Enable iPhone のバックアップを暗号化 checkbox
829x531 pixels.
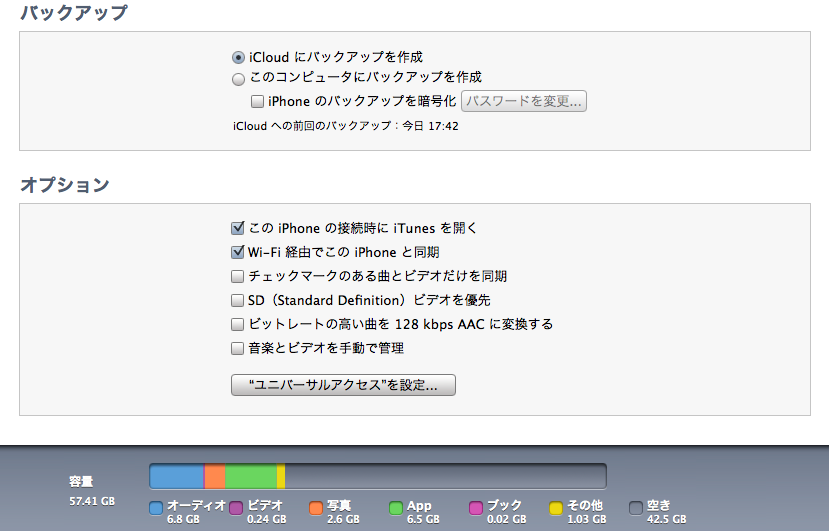click(257, 101)
